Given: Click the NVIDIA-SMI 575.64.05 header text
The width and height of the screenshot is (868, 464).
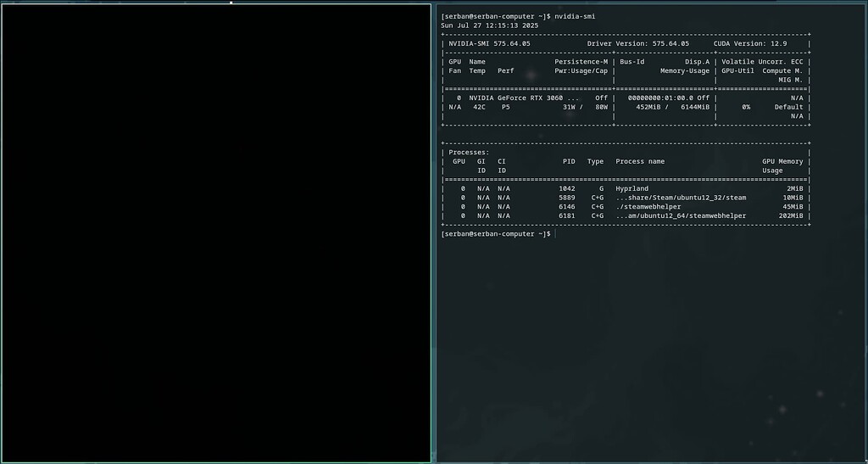Looking at the screenshot, I should coord(489,43).
